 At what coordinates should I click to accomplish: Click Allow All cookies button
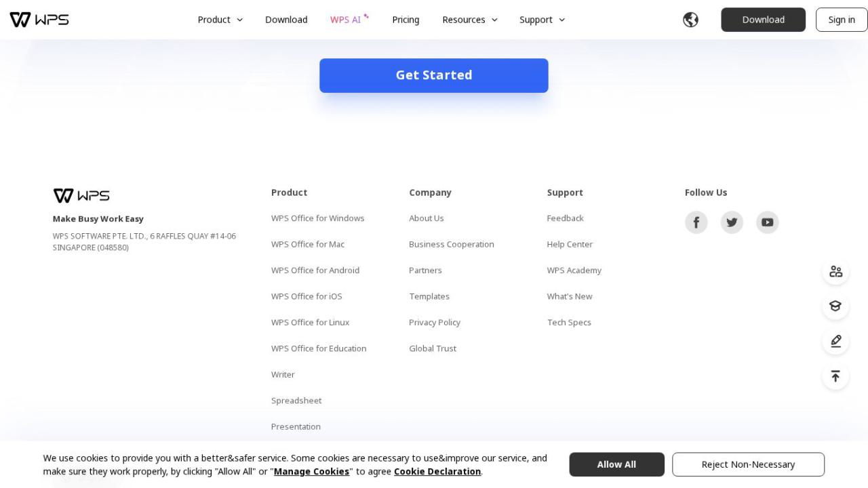pos(616,464)
